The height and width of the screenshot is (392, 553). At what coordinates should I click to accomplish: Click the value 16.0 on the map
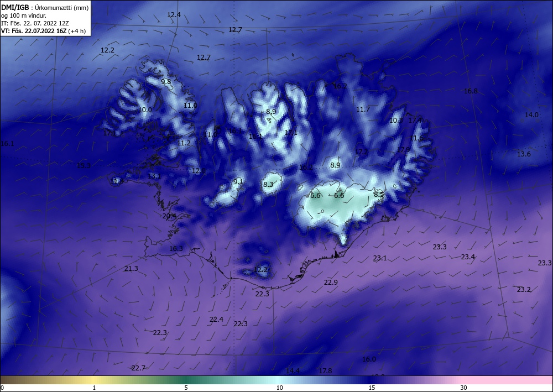[369, 359]
